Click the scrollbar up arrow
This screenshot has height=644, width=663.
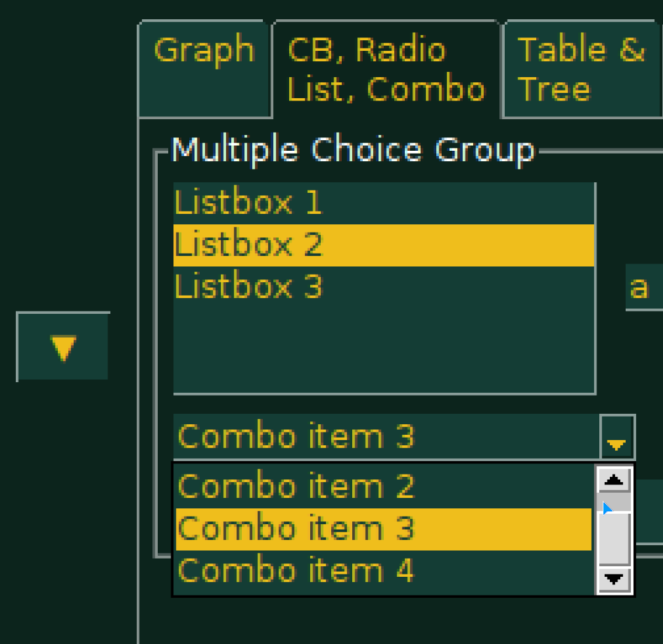613,480
